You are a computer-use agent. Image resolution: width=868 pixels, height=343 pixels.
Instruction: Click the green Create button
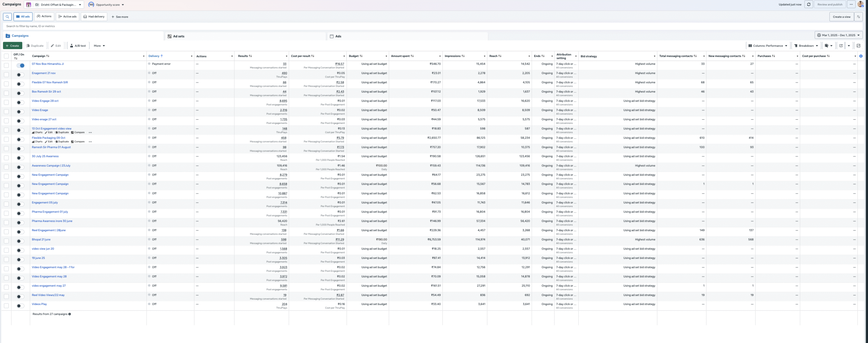coord(13,46)
